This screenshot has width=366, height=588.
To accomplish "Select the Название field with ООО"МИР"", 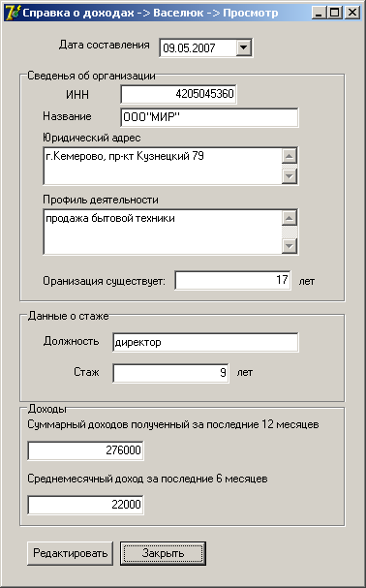I will 209,117.
